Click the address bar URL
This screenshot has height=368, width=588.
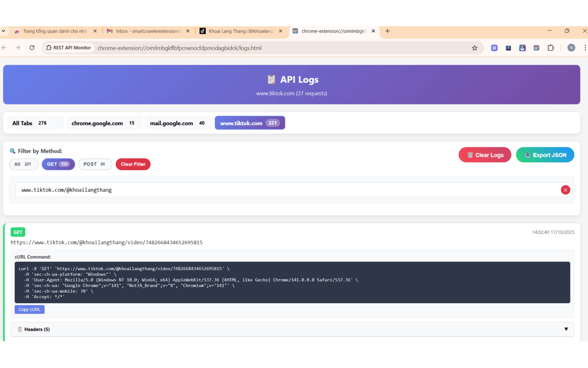point(180,48)
